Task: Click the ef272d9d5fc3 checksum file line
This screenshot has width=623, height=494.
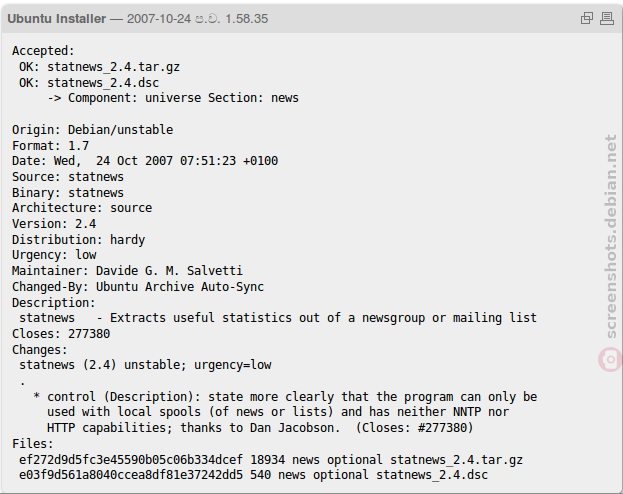Action: tap(271, 459)
